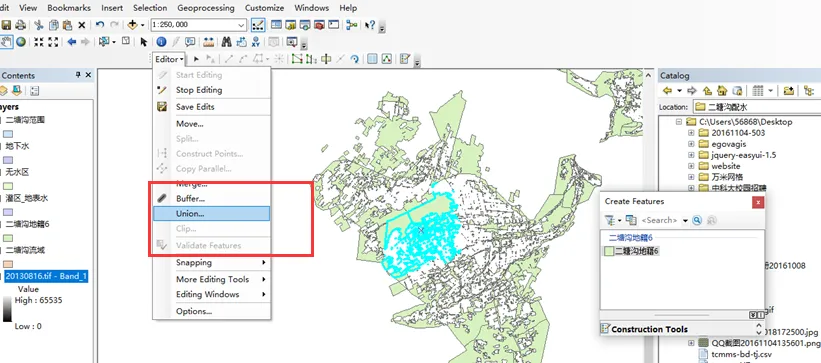The width and height of the screenshot is (821, 363).
Task: Go back to previous extent blue arrow
Action: (72, 42)
